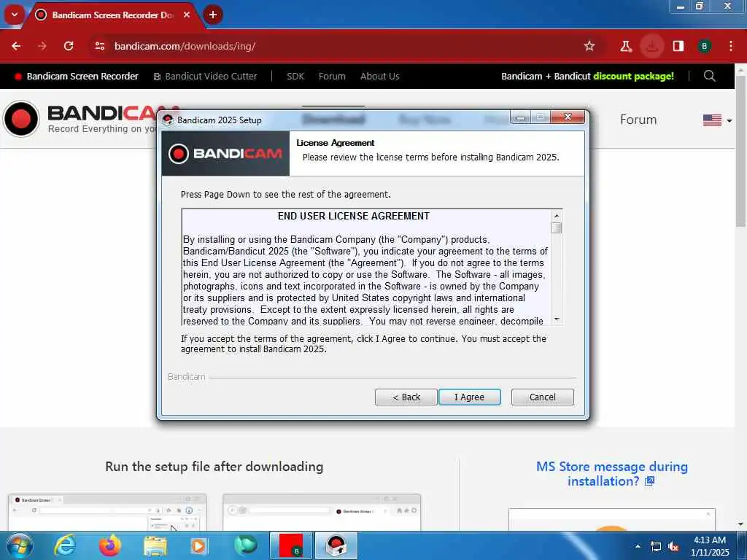Launch Internet Explorer from taskbar
This screenshot has height=560, width=747.
pyautogui.click(x=65, y=545)
